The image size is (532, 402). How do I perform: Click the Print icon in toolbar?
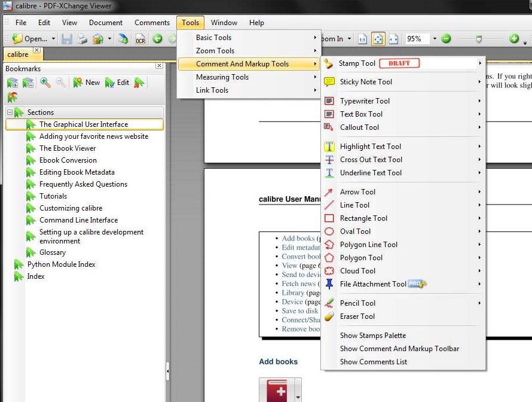click(x=82, y=39)
